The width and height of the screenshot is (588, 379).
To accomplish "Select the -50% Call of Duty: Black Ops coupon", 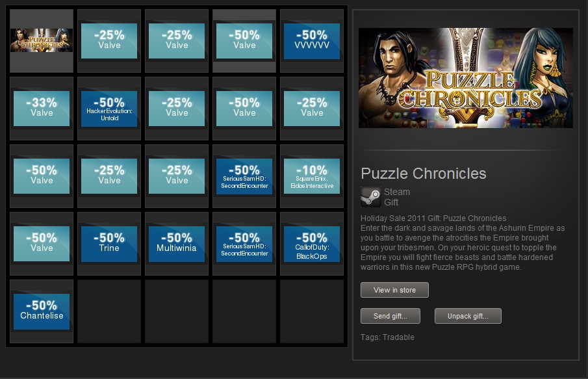I will point(312,243).
